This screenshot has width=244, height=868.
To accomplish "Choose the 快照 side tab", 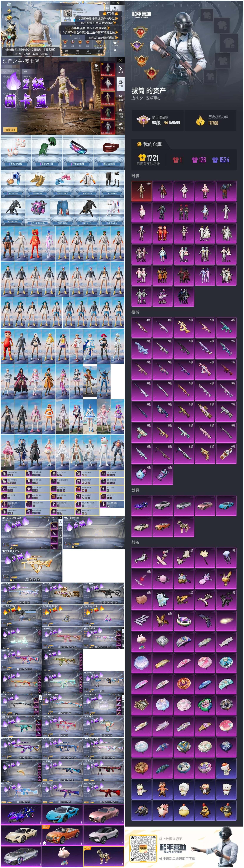I will point(121,126).
